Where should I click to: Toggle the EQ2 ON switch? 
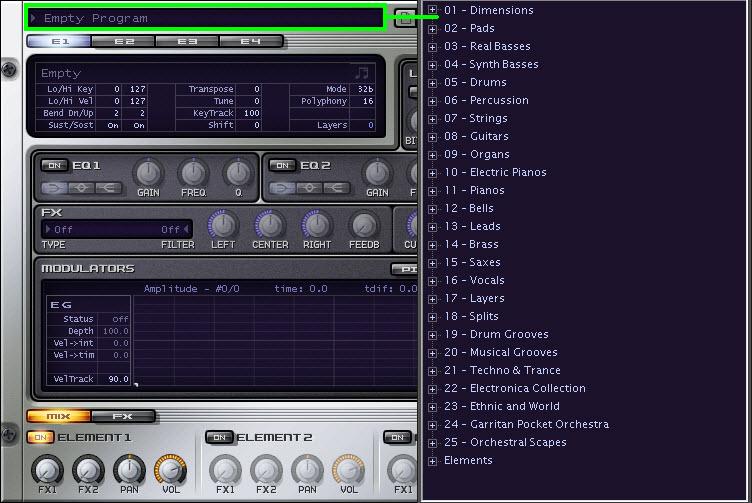[x=283, y=165]
